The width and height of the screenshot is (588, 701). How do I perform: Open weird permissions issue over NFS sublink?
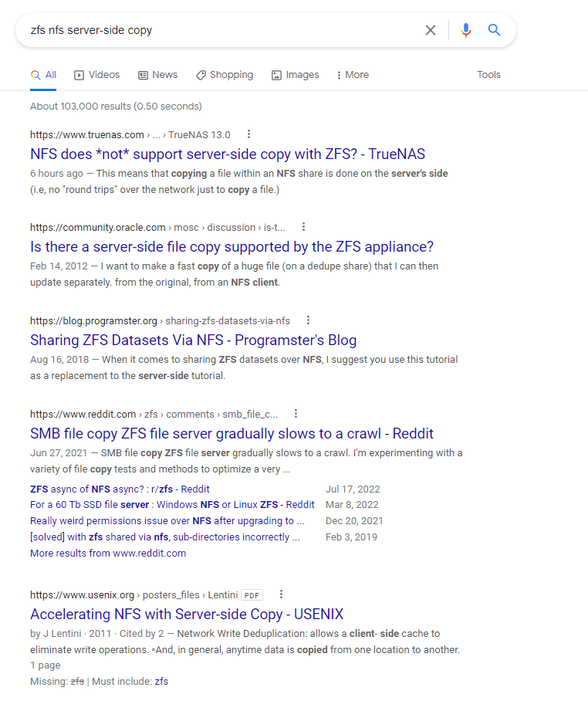point(167,521)
